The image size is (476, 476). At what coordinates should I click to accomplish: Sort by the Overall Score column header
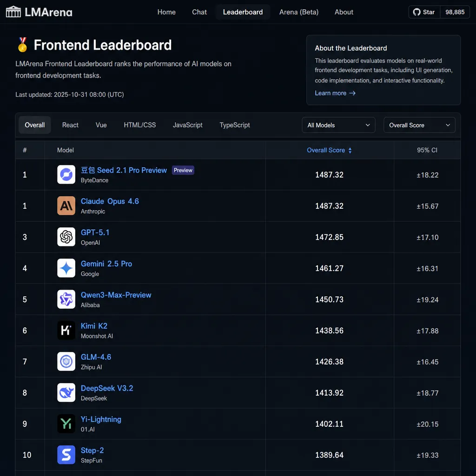(330, 150)
